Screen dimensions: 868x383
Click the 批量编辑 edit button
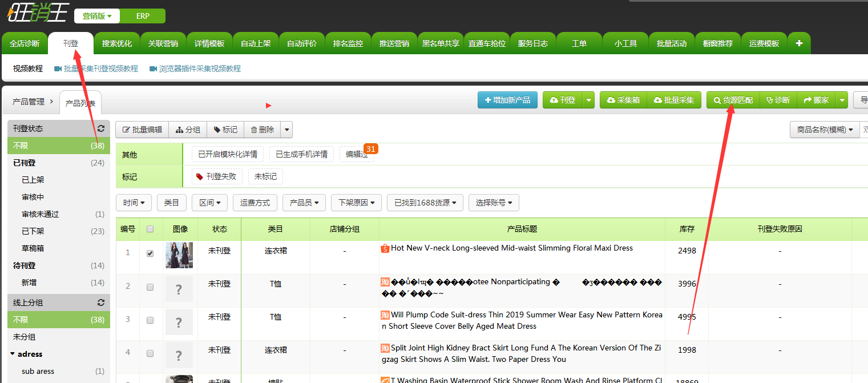point(142,130)
